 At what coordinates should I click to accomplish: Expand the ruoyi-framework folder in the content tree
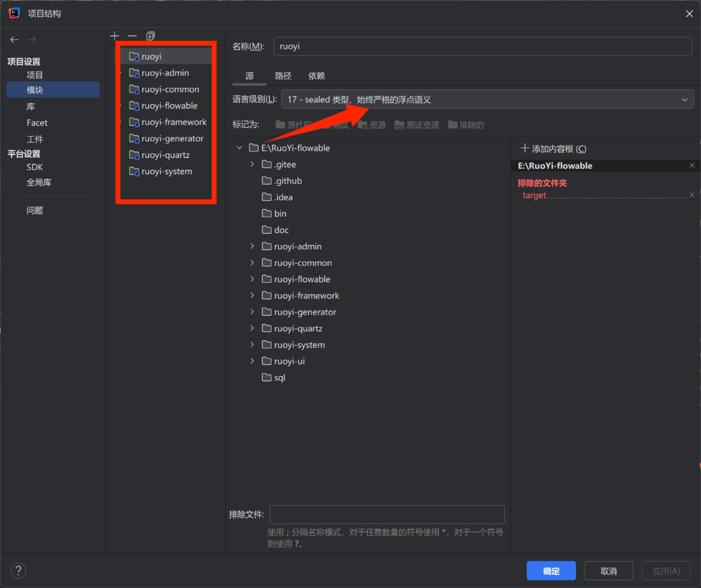[252, 295]
